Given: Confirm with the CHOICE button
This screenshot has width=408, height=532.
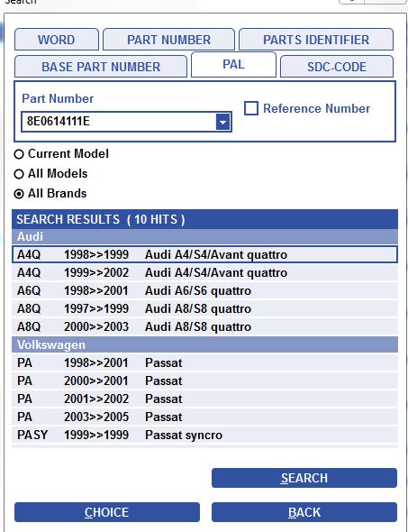Looking at the screenshot, I should pos(107,512).
